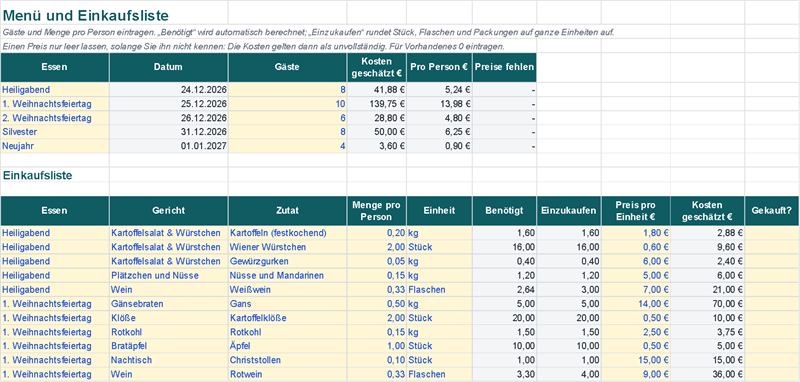Select the date cell 01.01.2027
This screenshot has height=382, width=800.
pos(168,146)
